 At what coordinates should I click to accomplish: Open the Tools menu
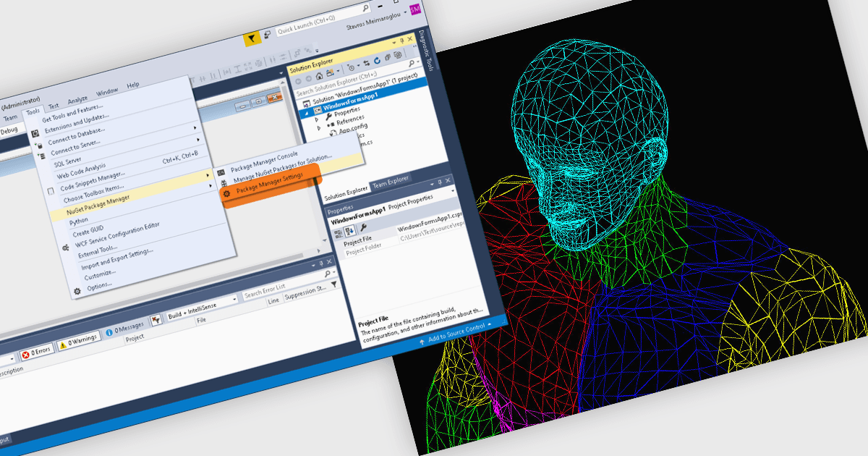pyautogui.click(x=33, y=111)
